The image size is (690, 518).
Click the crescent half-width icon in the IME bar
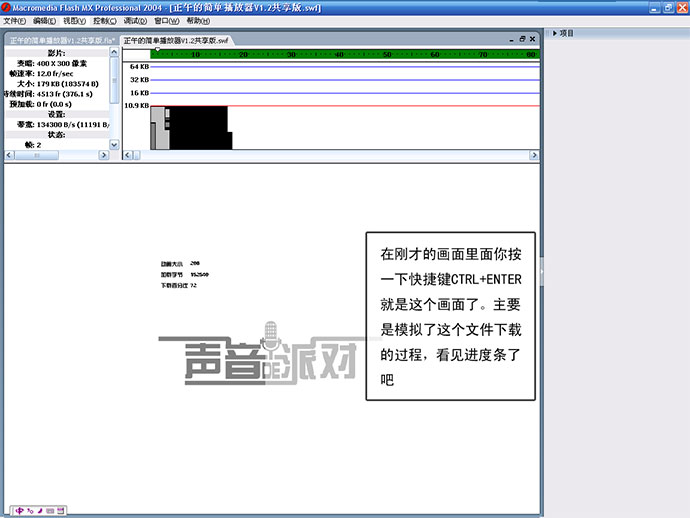[40, 511]
